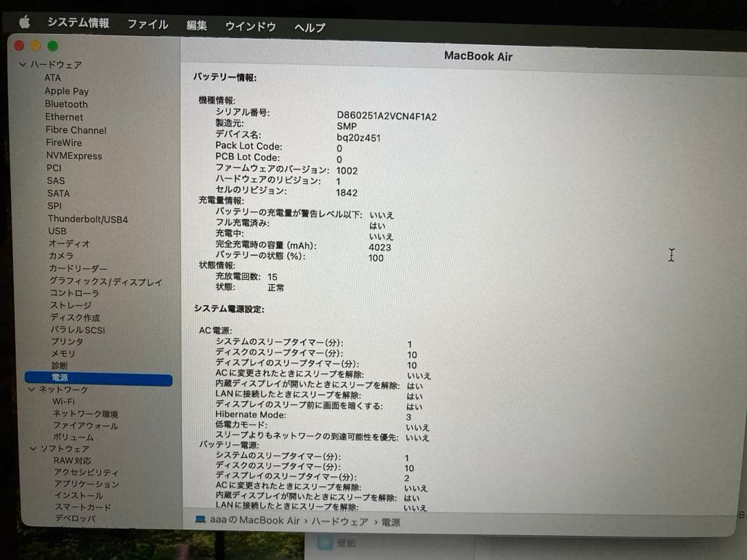This screenshot has height=560, width=747.
Task: Select ディスク作成 in the sidebar
Action: tap(75, 317)
